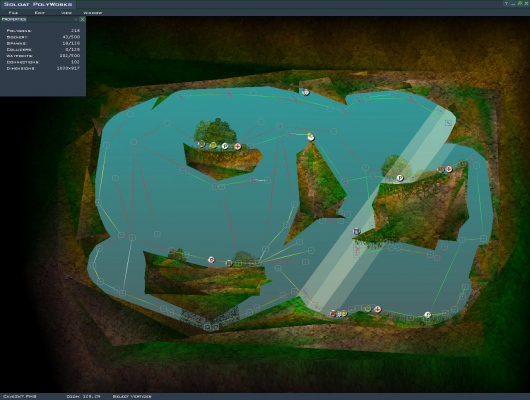
Task: Click the zoom level in status bar
Action: [x=83, y=396]
